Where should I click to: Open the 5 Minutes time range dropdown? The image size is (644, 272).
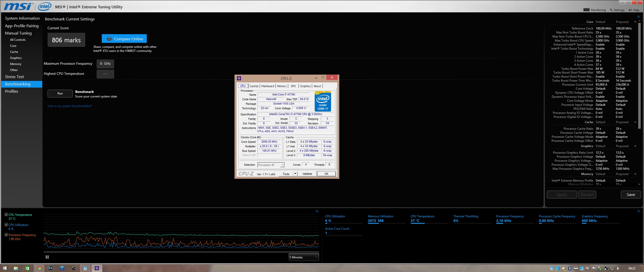[x=304, y=257]
